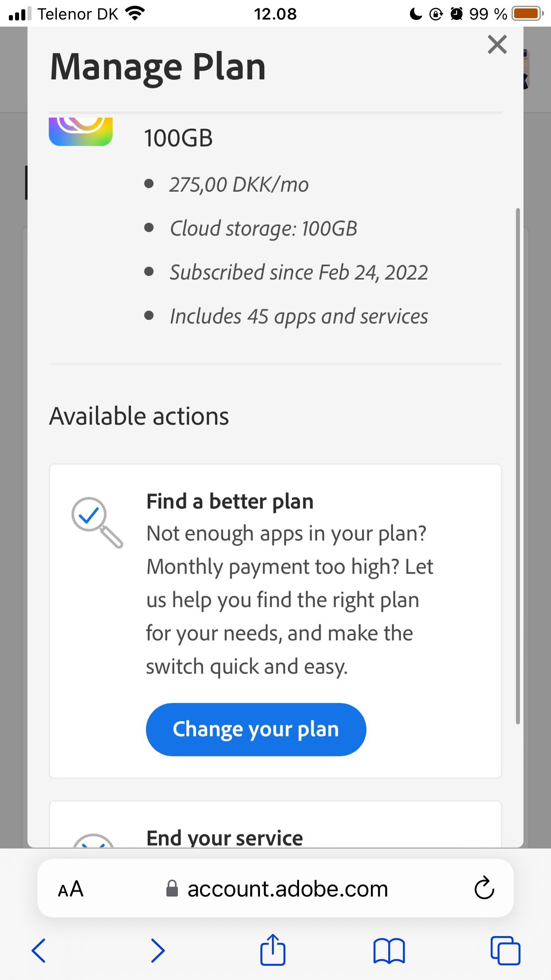Image resolution: width=551 pixels, height=980 pixels.
Task: Tap the Safari back arrow
Action: 39,950
